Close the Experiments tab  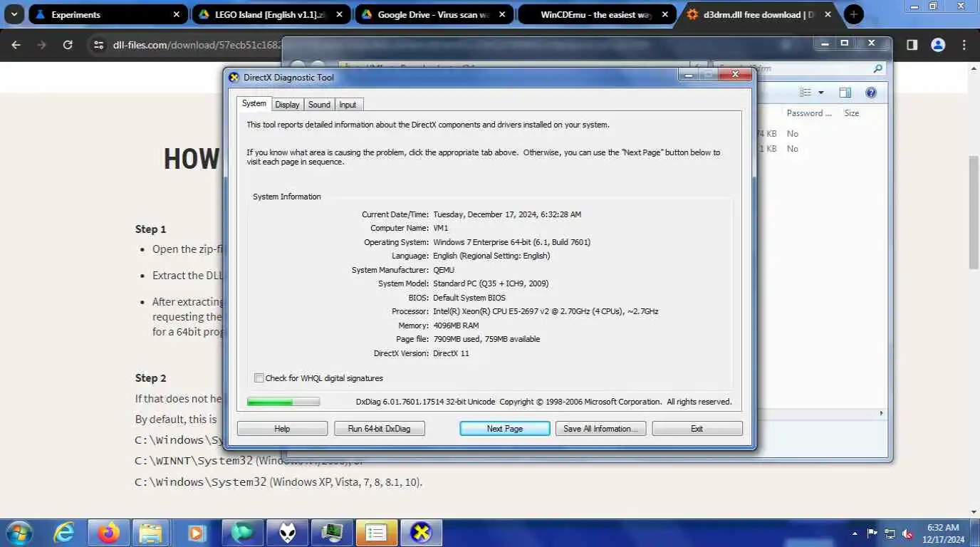point(177,14)
